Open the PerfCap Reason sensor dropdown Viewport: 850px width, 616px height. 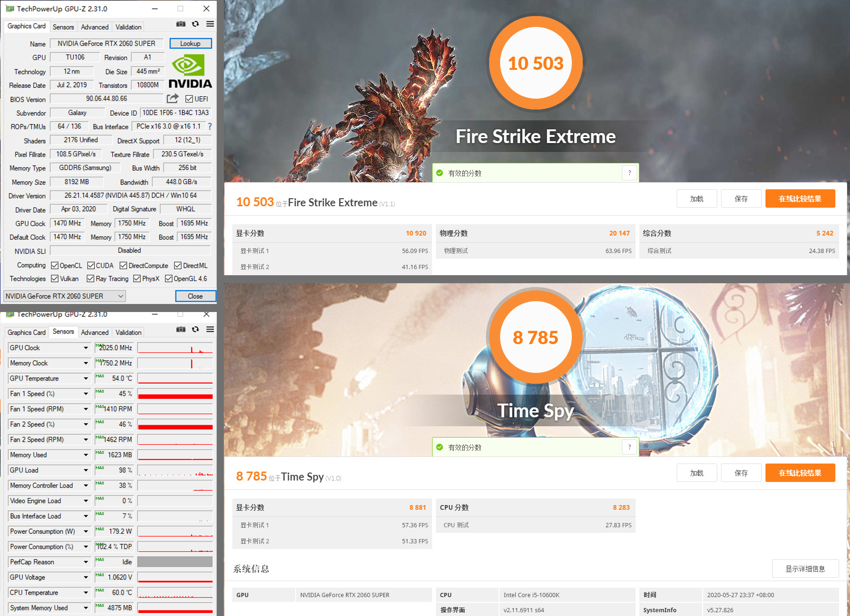click(85, 562)
